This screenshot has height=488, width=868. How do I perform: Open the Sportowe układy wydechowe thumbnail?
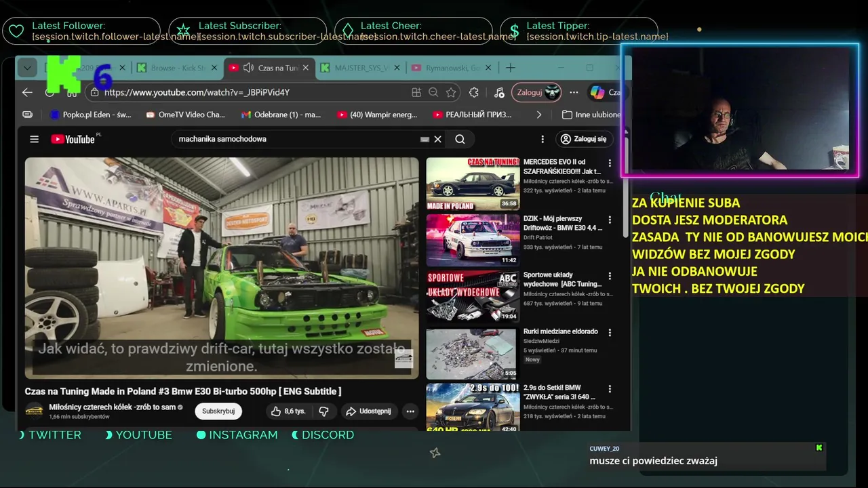pyautogui.click(x=473, y=296)
